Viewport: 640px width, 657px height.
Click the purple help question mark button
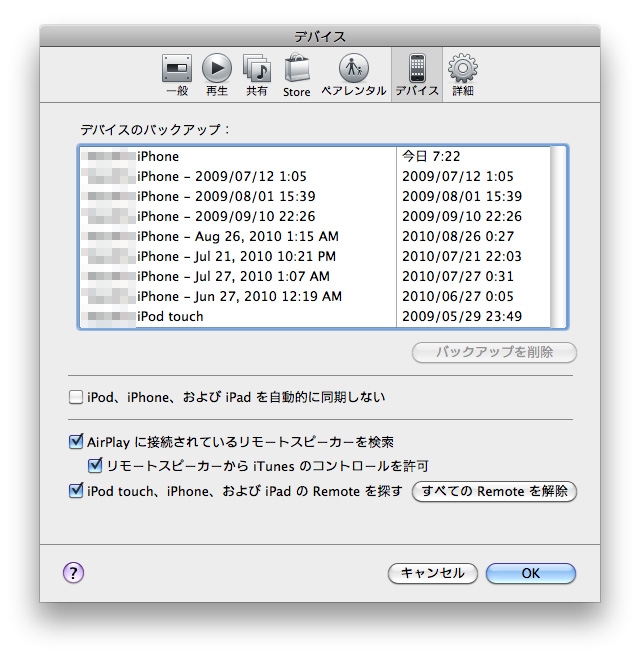click(73, 572)
